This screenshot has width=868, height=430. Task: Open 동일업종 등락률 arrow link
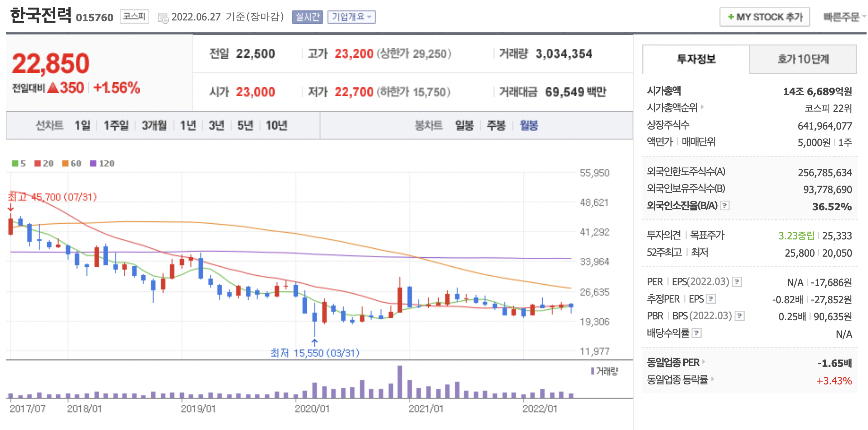(712, 379)
